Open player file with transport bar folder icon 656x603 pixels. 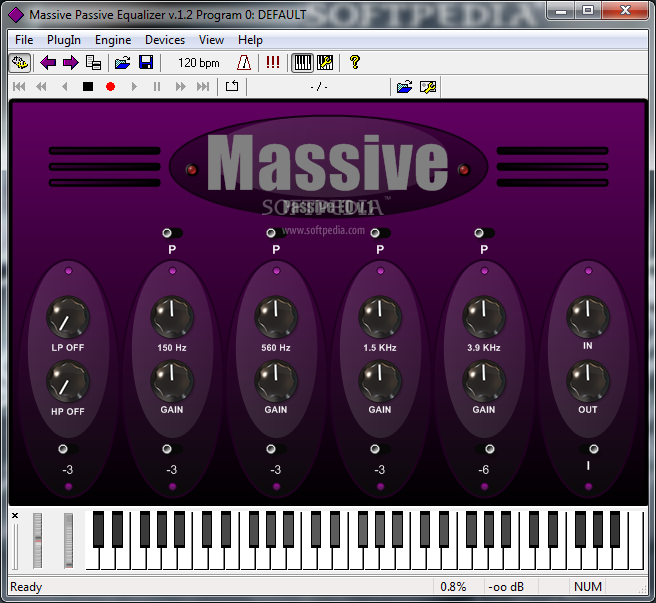click(405, 87)
